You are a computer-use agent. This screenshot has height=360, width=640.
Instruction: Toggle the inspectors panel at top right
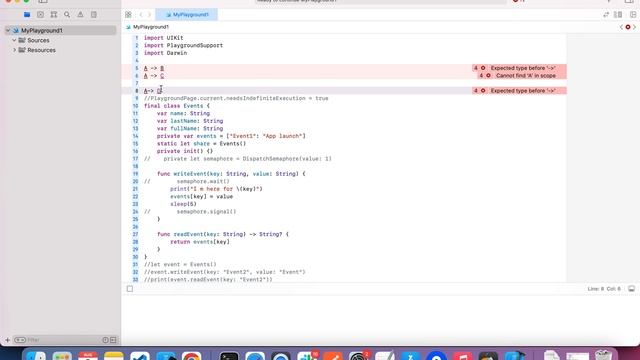coord(629,2)
